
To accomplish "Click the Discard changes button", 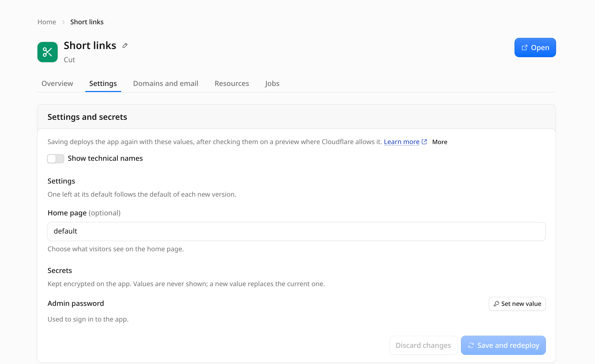I will pyautogui.click(x=423, y=345).
